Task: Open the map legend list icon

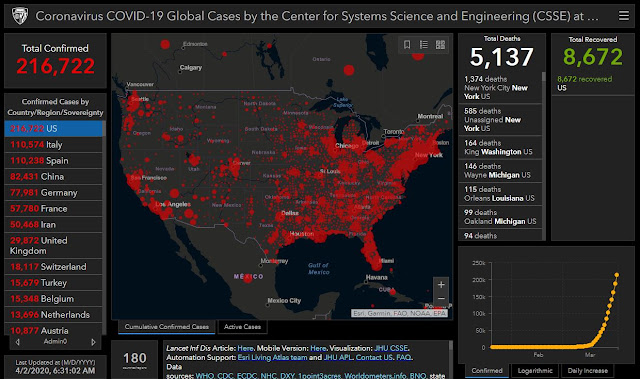Action: (x=424, y=44)
